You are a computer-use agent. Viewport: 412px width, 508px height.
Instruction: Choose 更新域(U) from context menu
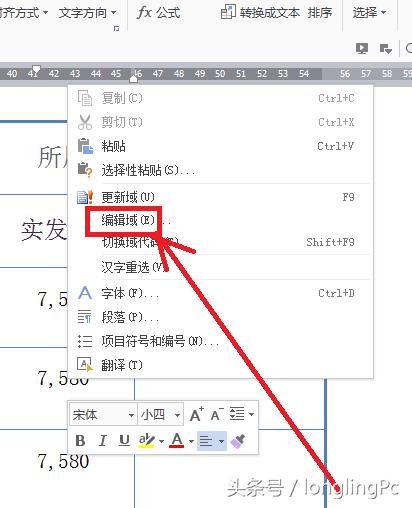pos(220,197)
